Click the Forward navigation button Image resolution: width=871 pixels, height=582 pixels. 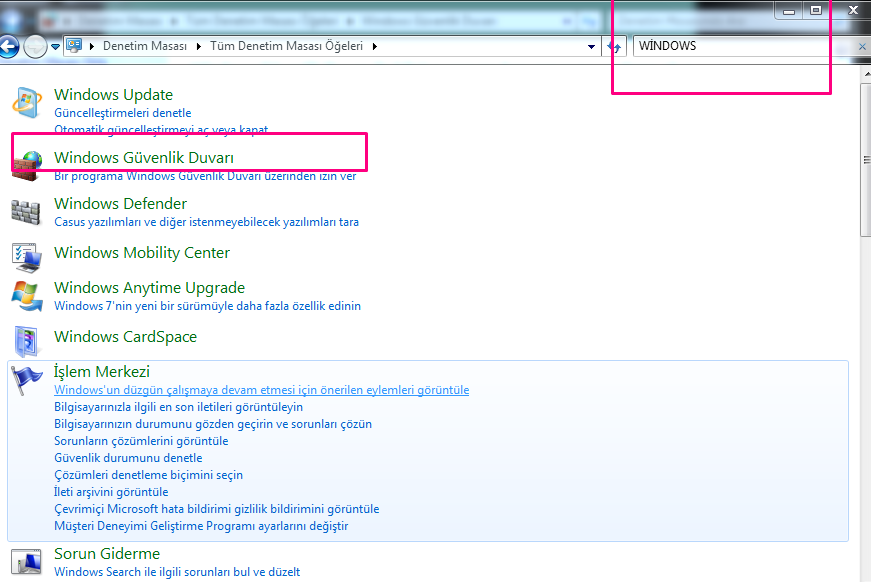click(x=36, y=47)
